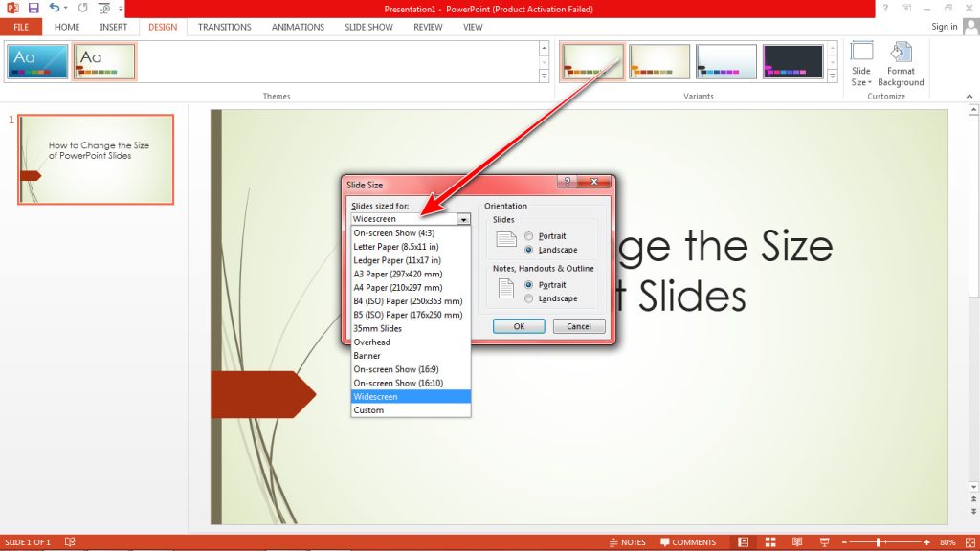Select Landscape orientation for Notes, Handouts & Outline
Image resolution: width=980 pixels, height=551 pixels.
[529, 298]
